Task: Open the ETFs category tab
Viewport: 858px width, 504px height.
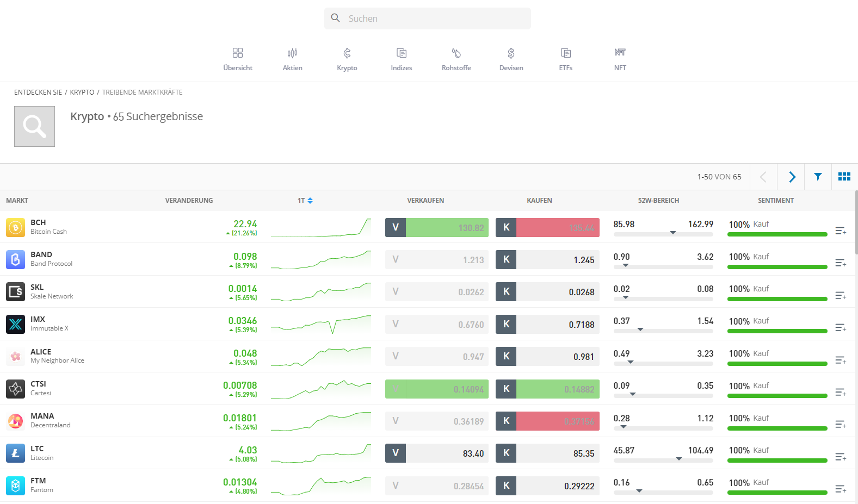Action: click(x=566, y=59)
